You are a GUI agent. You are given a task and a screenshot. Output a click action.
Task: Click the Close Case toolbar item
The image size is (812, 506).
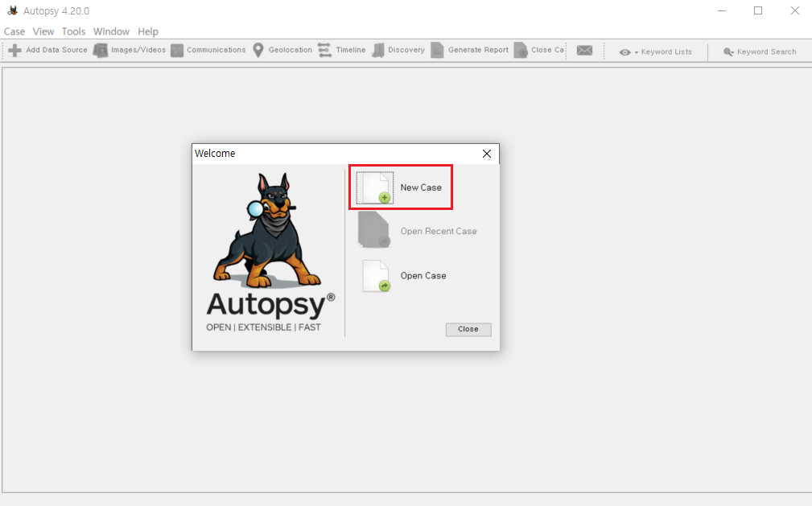point(538,50)
